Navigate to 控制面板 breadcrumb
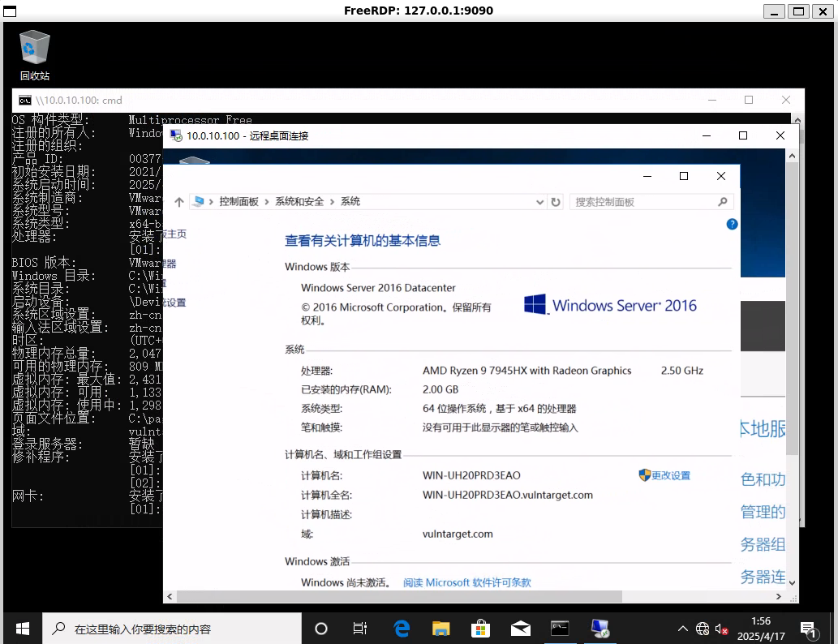The image size is (838, 644). [239, 201]
